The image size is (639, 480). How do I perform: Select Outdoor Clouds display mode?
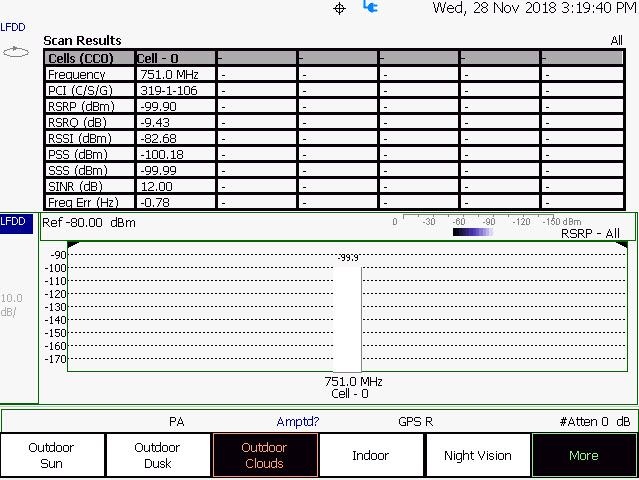coord(265,455)
